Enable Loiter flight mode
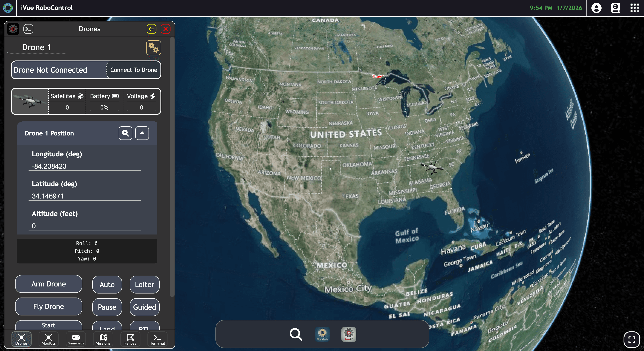644x351 pixels. pyautogui.click(x=144, y=284)
